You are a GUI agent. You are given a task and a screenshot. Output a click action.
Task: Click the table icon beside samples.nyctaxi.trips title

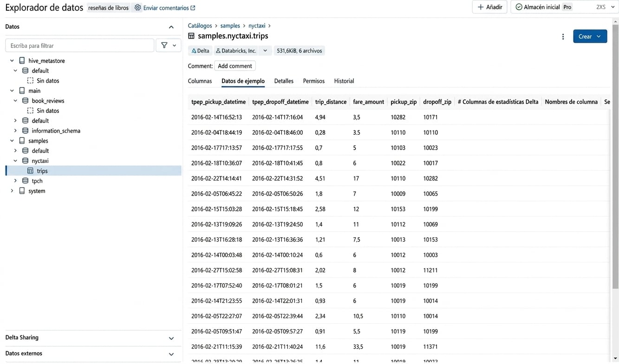point(191,36)
